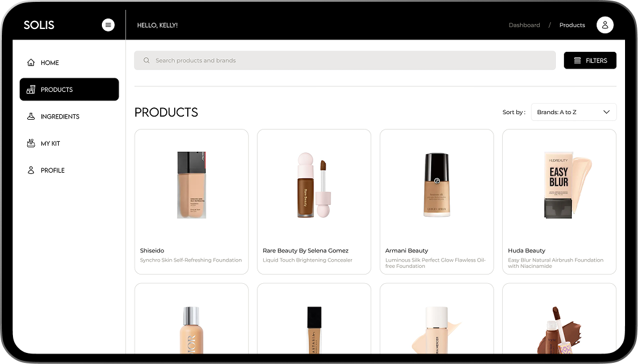Focus the Search products and brands field
The image size is (638, 364).
pos(345,60)
